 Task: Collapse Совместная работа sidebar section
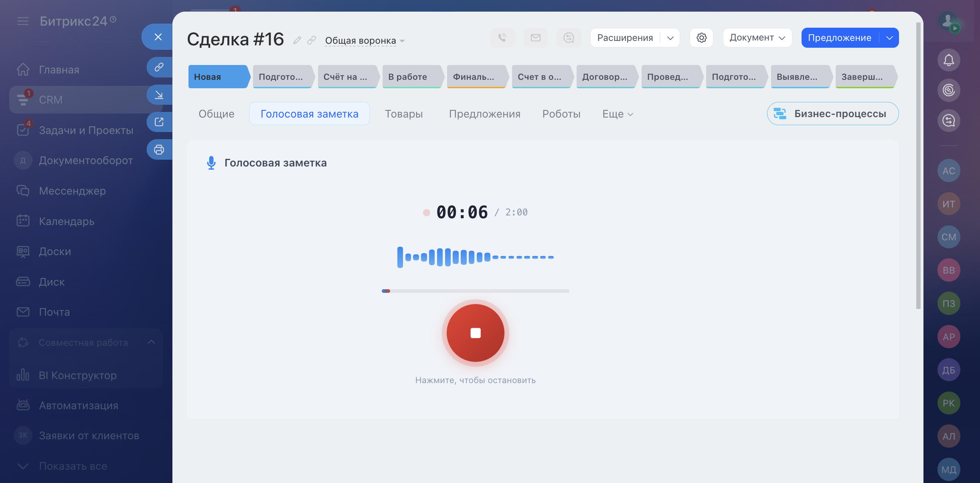click(x=151, y=342)
